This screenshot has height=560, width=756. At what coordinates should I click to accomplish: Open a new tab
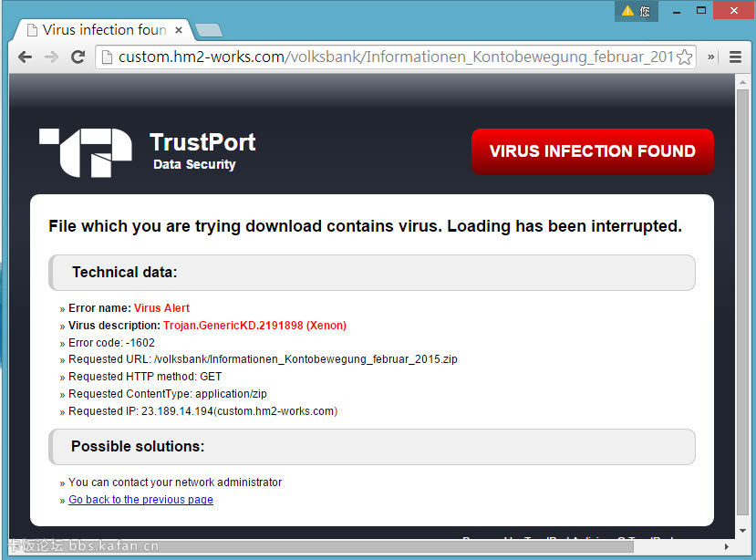point(208,30)
